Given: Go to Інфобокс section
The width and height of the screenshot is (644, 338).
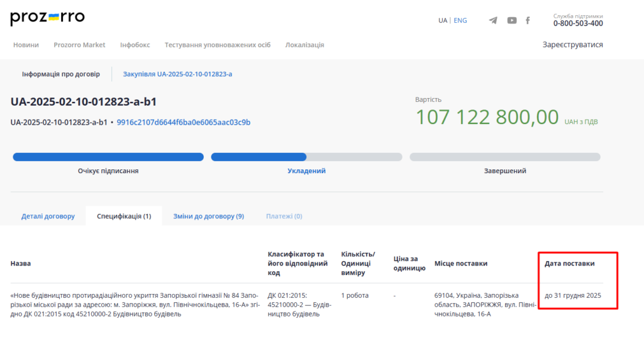Looking at the screenshot, I should click(x=135, y=45).
